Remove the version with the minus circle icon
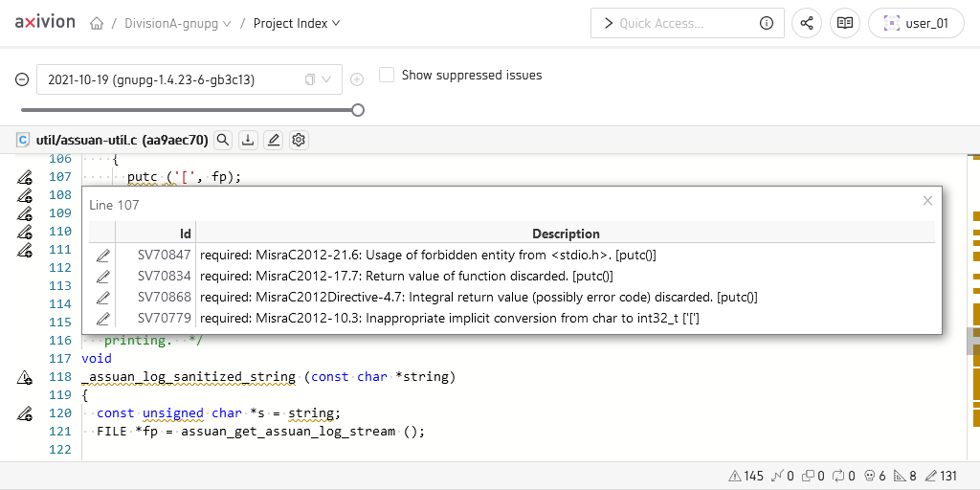980x490 pixels. (22, 79)
